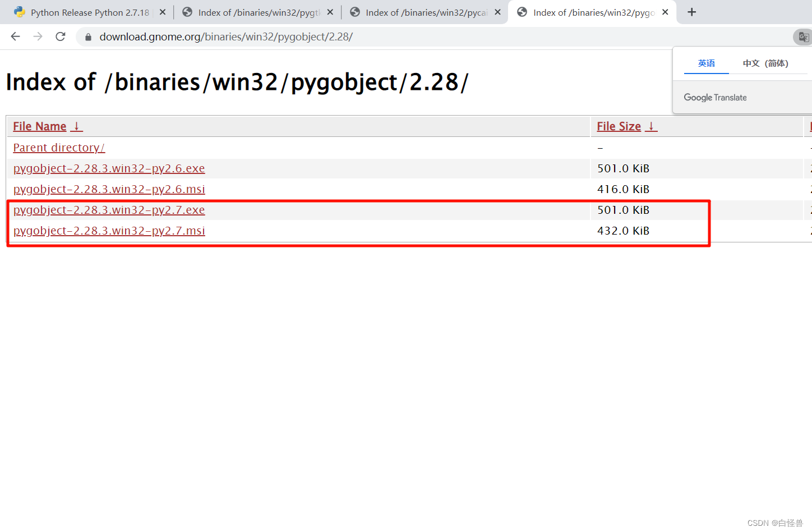Image resolution: width=812 pixels, height=532 pixels.
Task: Open the pygobject-2.28.3.win32-py2.7.msi link
Action: click(x=109, y=230)
